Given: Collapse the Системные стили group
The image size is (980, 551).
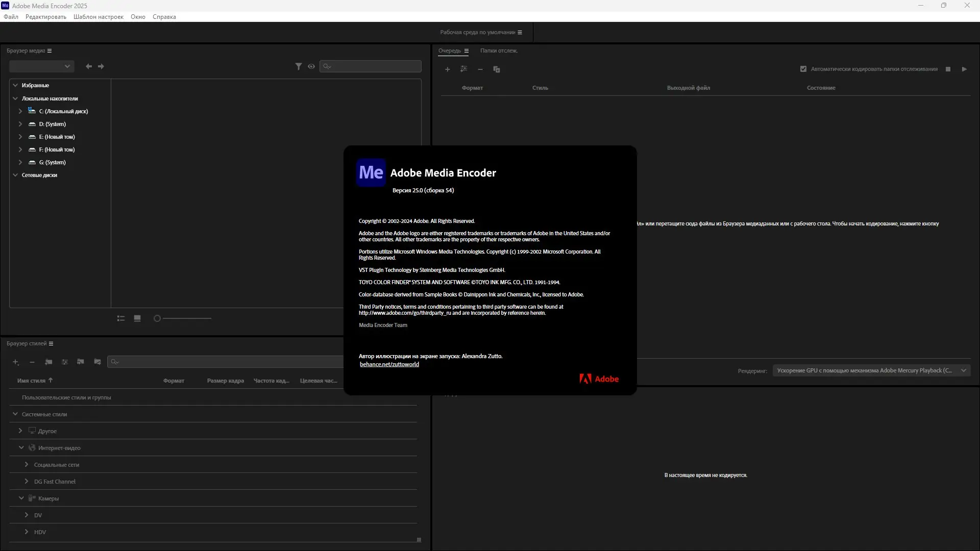Looking at the screenshot, I should (x=15, y=414).
